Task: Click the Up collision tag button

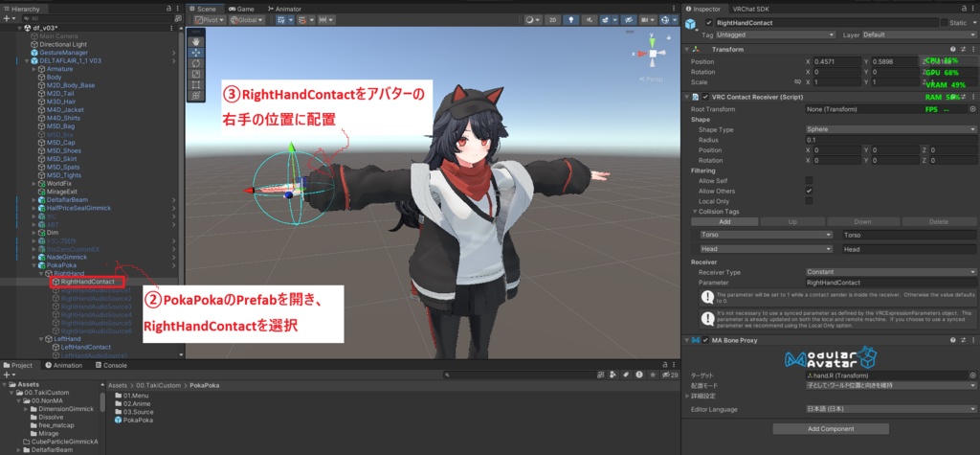Action: 792,221
